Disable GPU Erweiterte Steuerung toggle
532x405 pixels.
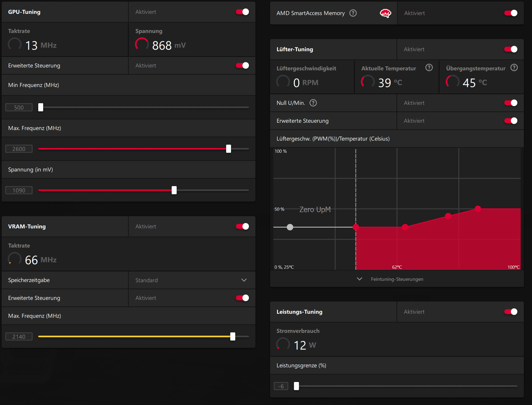tap(242, 66)
